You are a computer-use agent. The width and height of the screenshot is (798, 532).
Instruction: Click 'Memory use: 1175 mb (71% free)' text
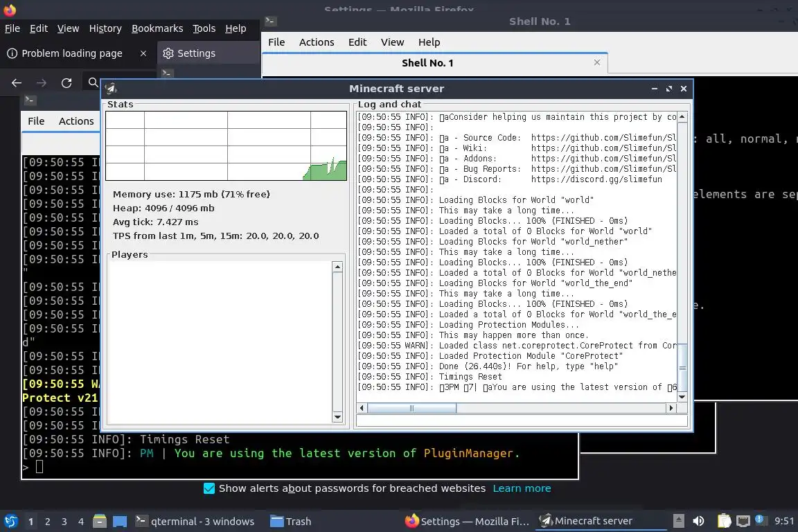pos(191,194)
